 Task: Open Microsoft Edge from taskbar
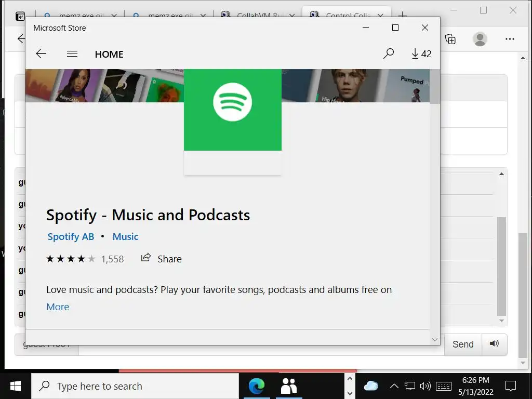pyautogui.click(x=257, y=386)
